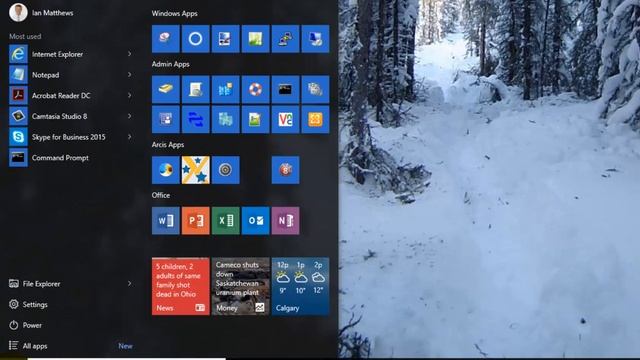
Task: Open the Calgary weather live tile
Action: (300, 286)
